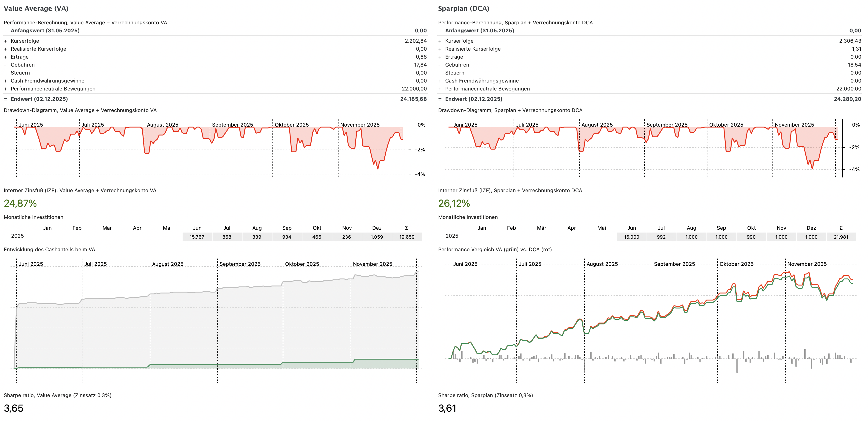Click the green 26,12% IZF figure
868x421 pixels.
pyautogui.click(x=454, y=203)
